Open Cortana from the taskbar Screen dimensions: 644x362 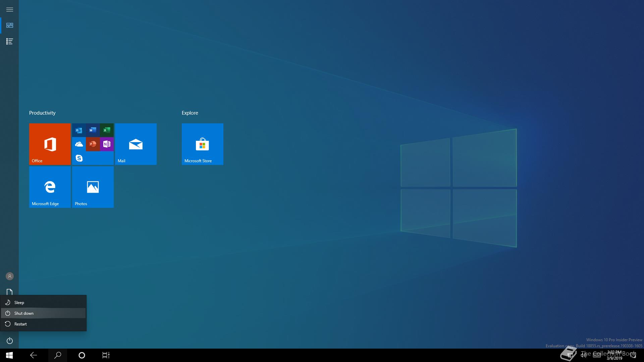coord(82,355)
